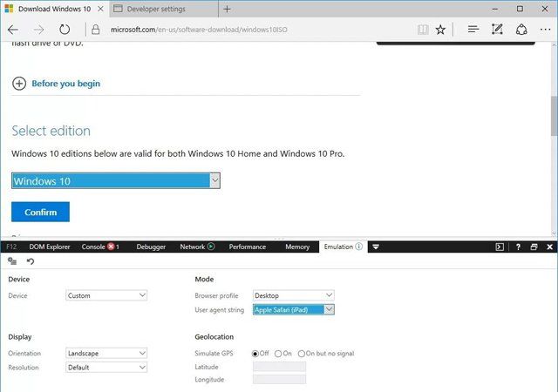Click the address bar URL
Viewport: 558px width, 392px height.
pos(199,30)
